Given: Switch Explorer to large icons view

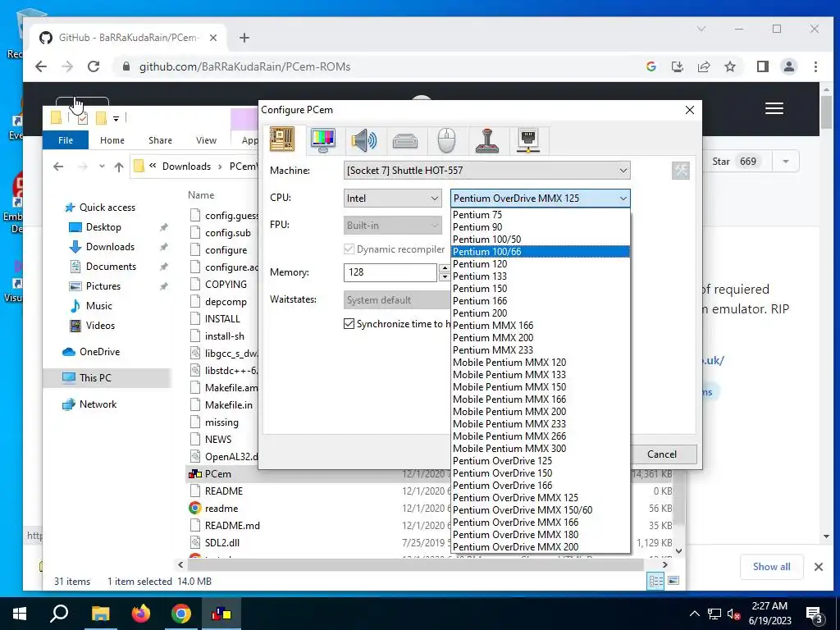Looking at the screenshot, I should (x=673, y=581).
